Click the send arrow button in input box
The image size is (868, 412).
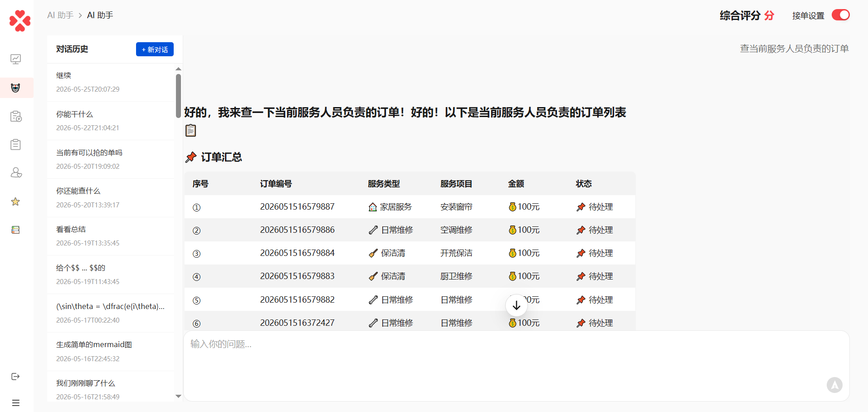point(834,385)
